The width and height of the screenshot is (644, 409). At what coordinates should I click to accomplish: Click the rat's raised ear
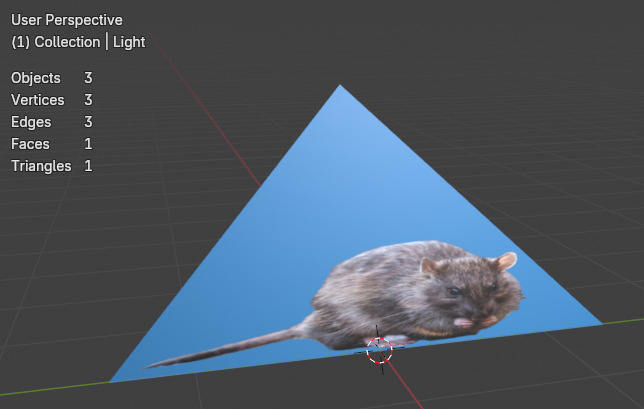click(506, 261)
